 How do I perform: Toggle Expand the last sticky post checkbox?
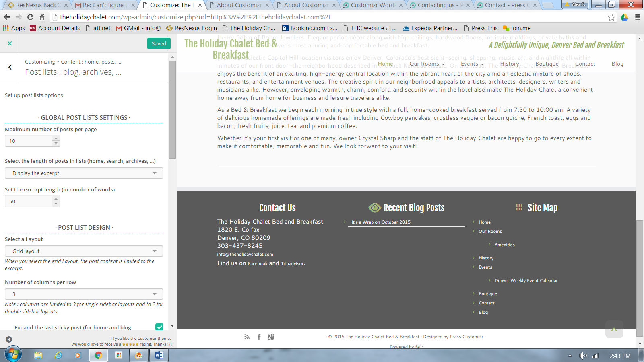(x=159, y=327)
